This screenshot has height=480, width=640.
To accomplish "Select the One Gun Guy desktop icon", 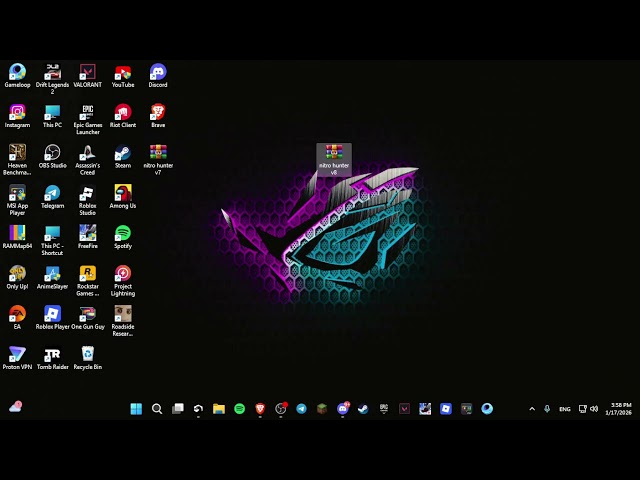I will coord(87,318).
